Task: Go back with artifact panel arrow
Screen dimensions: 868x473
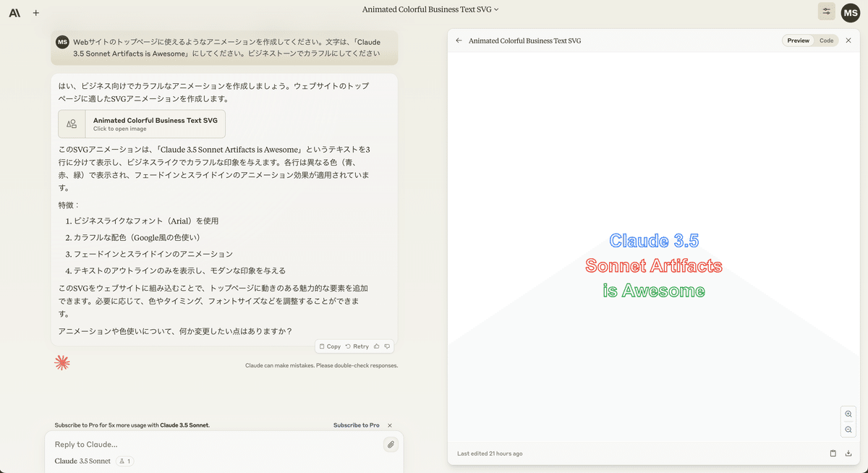Action: (x=459, y=41)
